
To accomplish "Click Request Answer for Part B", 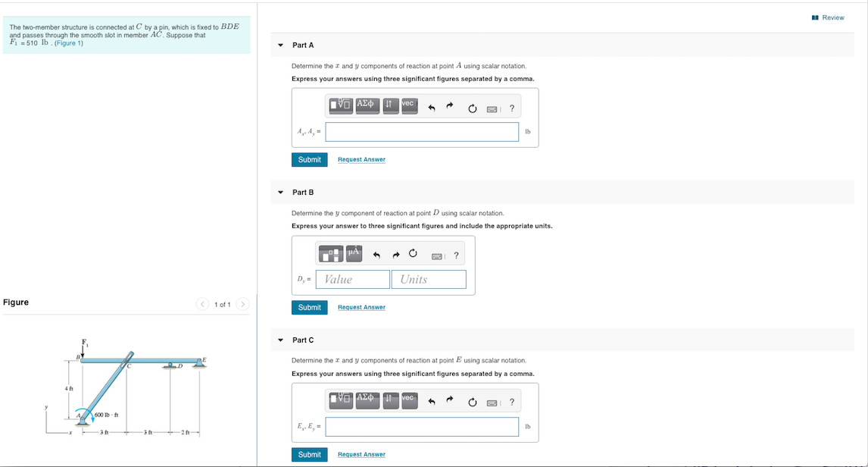I will coord(361,307).
